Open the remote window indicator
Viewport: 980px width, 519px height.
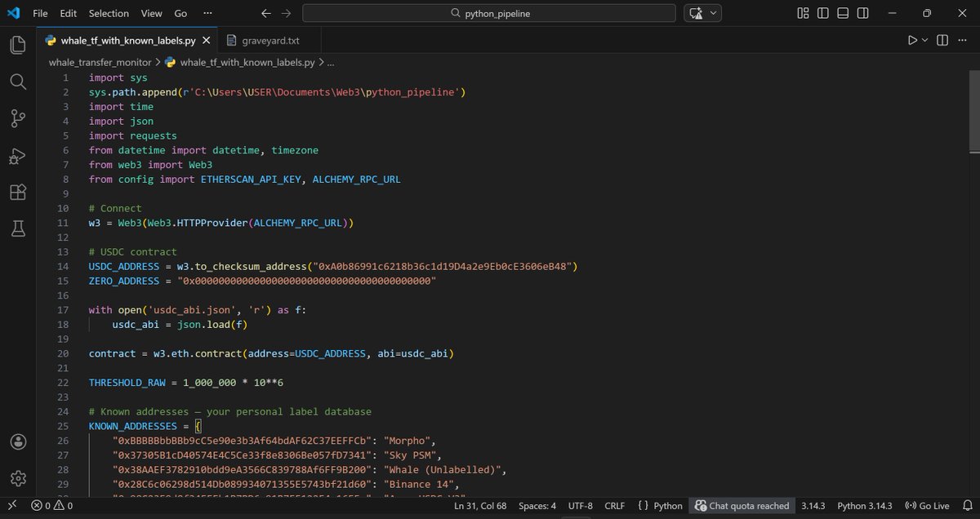point(12,506)
